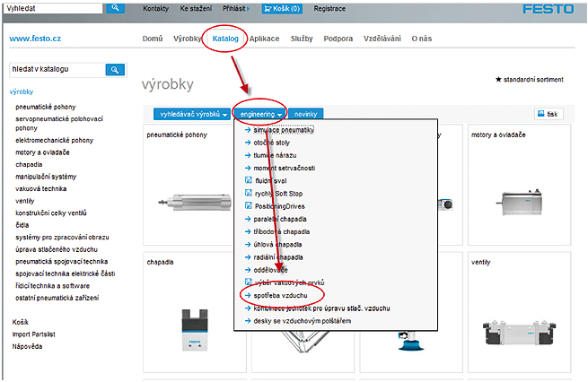Click the catalog search magnifier button
This screenshot has height=382, width=588.
115,70
